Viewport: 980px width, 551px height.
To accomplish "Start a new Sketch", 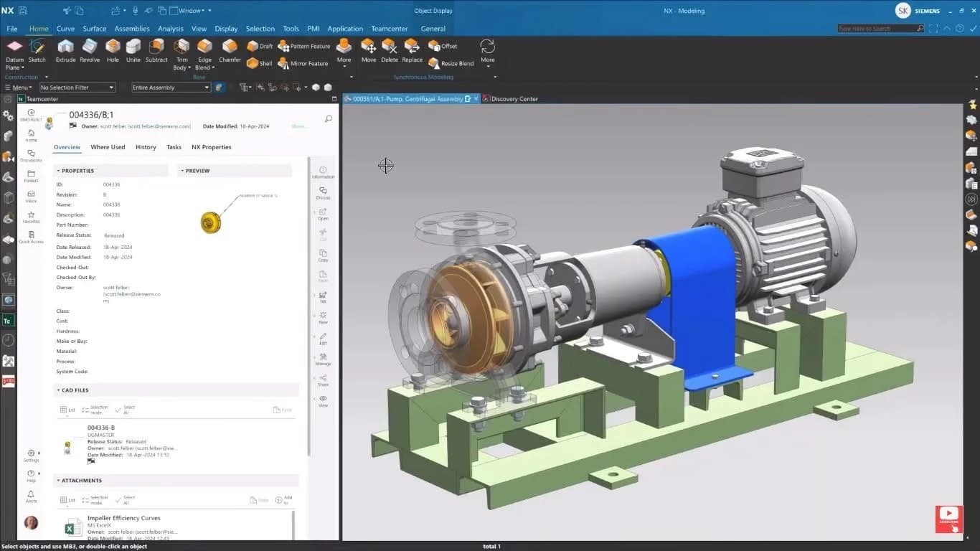I will [x=37, y=51].
